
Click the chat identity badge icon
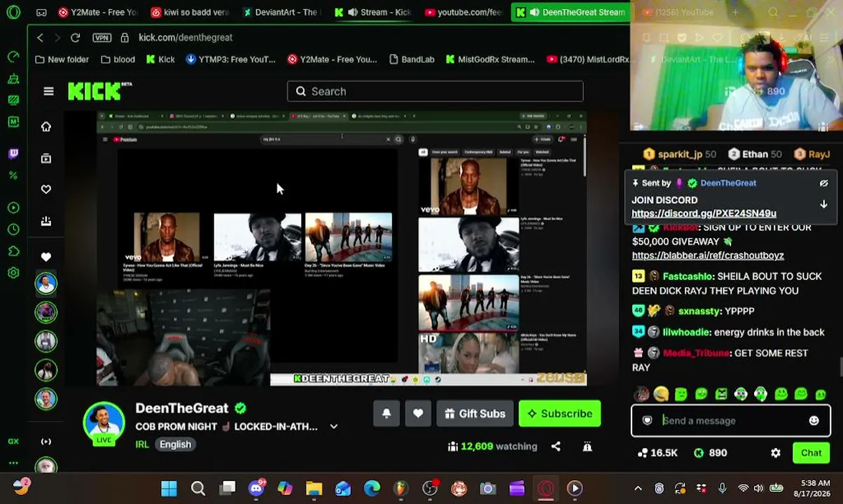click(x=647, y=421)
